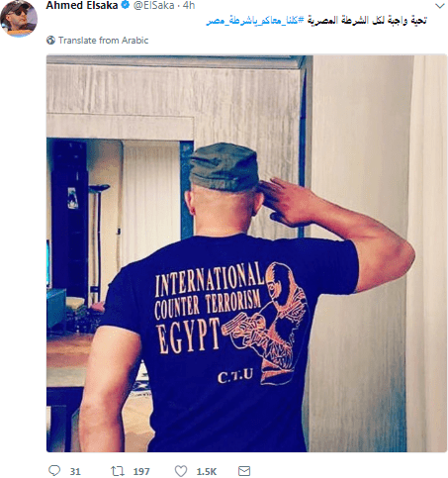Send via direct message envelope icon
Screen dimensions: 448x478
point(244,471)
